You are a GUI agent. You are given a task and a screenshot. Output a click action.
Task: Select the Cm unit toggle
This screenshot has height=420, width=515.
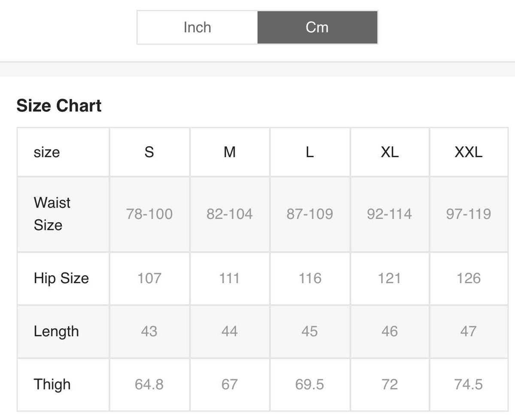pos(317,27)
